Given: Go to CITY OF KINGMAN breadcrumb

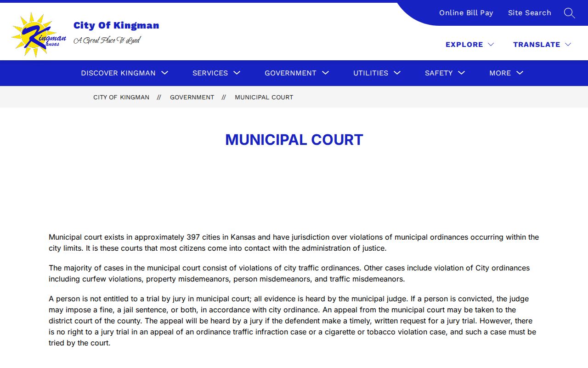Looking at the screenshot, I should coord(121,98).
